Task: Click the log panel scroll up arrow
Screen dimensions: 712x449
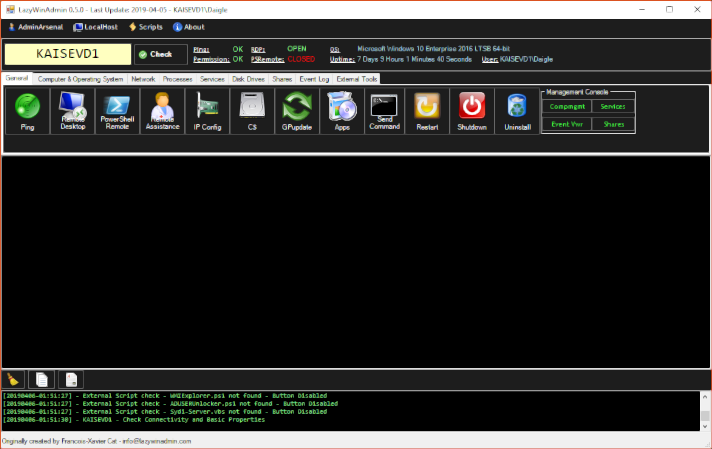Action: pos(705,397)
